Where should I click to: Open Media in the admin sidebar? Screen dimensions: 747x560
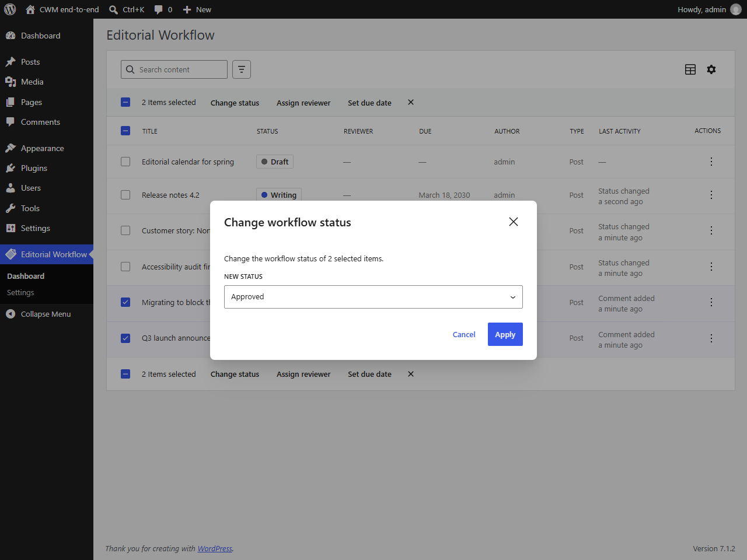[47, 82]
